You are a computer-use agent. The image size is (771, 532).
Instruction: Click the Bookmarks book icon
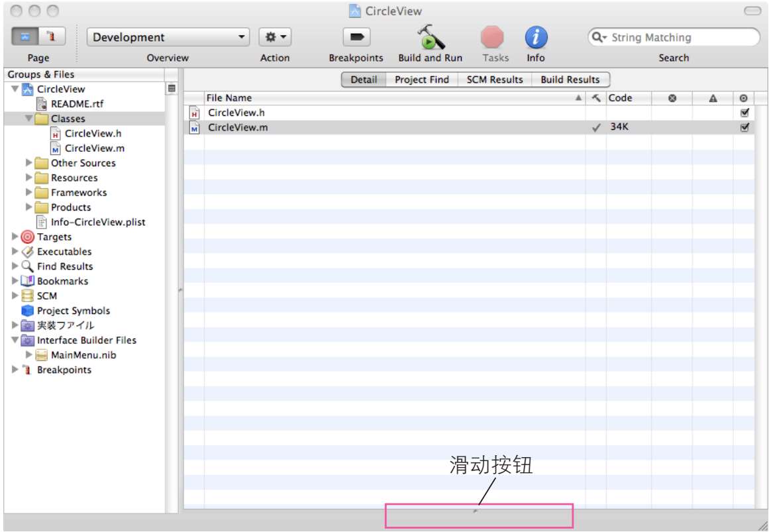click(28, 281)
